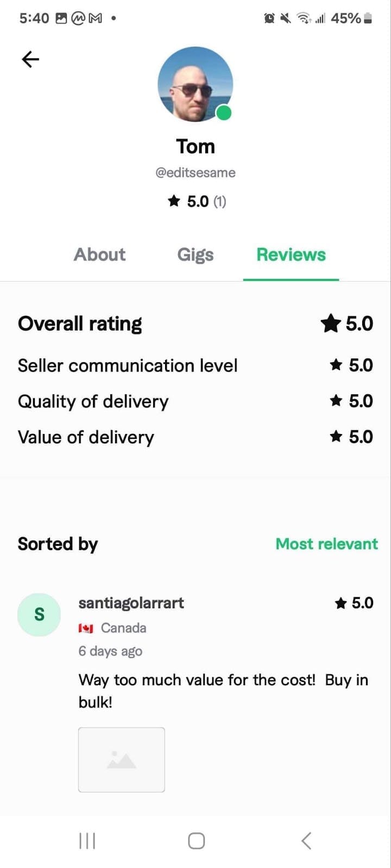
Task: Open the santiagolarrart reviewer name
Action: click(131, 603)
